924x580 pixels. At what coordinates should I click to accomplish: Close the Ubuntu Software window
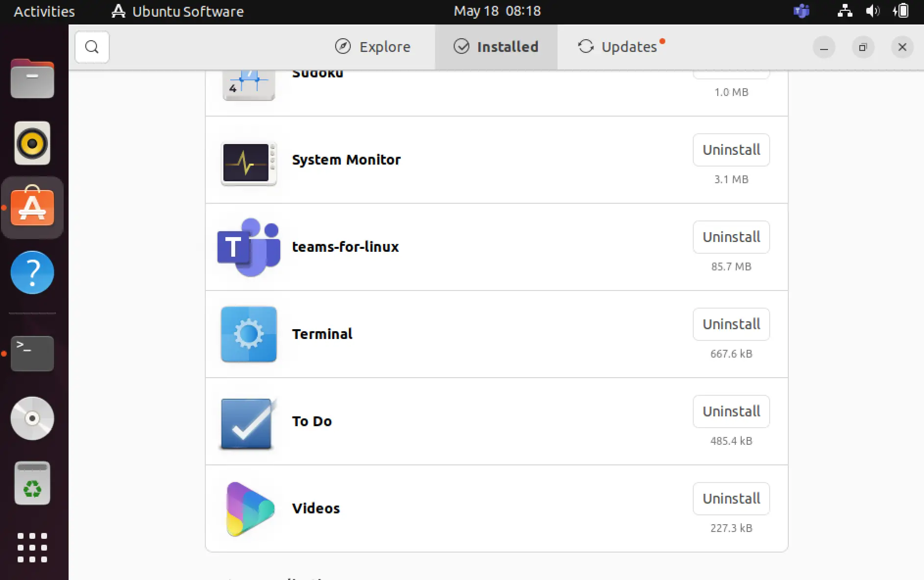click(902, 48)
